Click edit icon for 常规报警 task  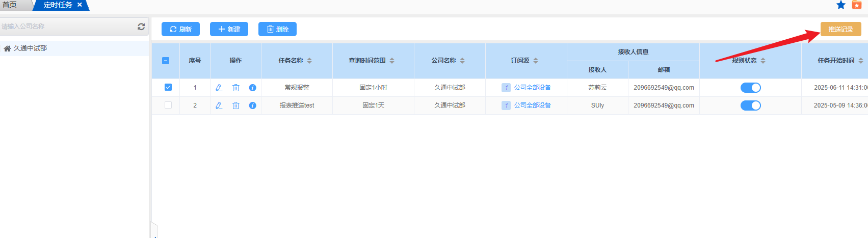[x=219, y=88]
